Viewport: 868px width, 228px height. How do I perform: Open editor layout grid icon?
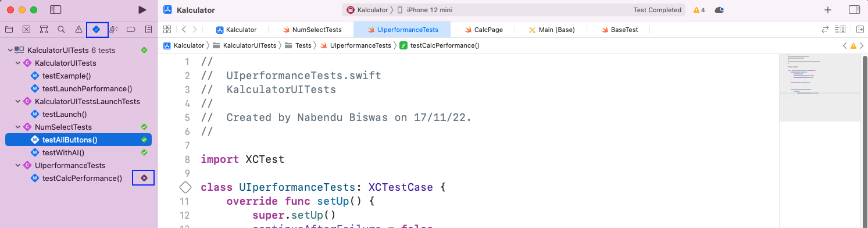167,30
